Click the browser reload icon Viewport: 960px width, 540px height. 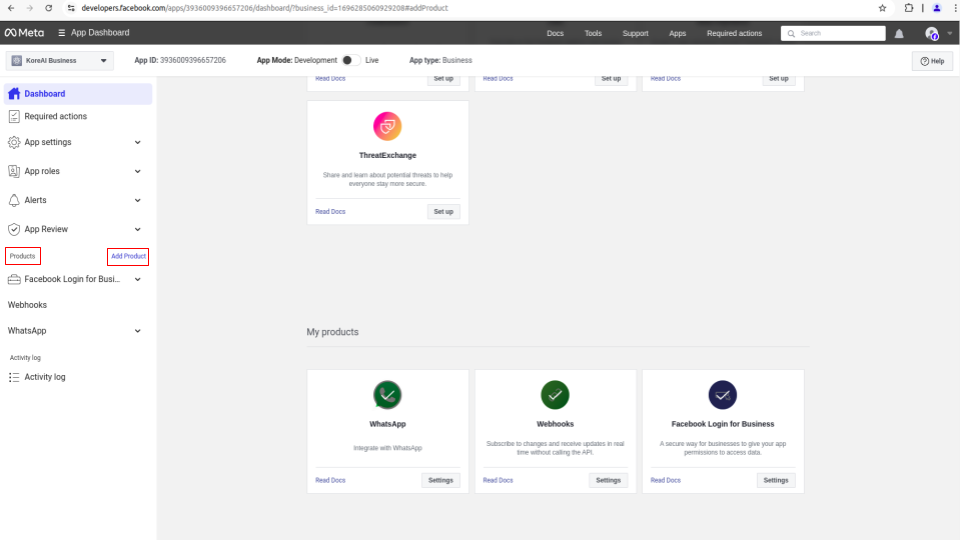[x=49, y=8]
